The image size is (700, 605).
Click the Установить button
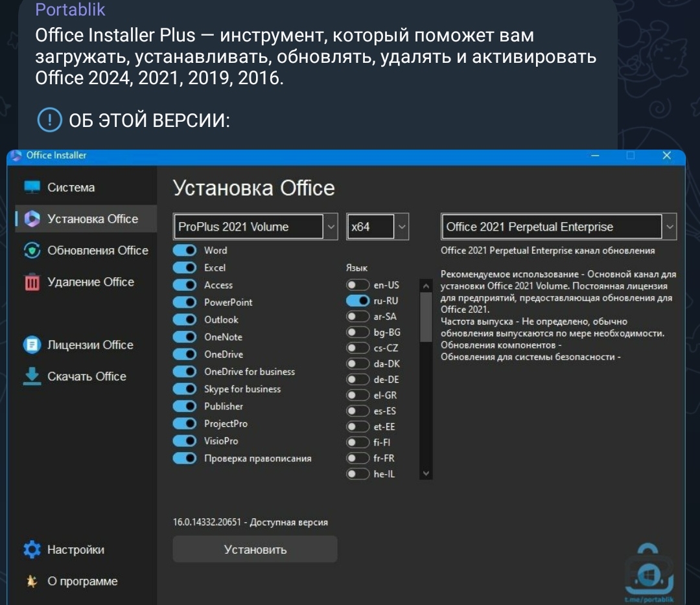coord(255,549)
